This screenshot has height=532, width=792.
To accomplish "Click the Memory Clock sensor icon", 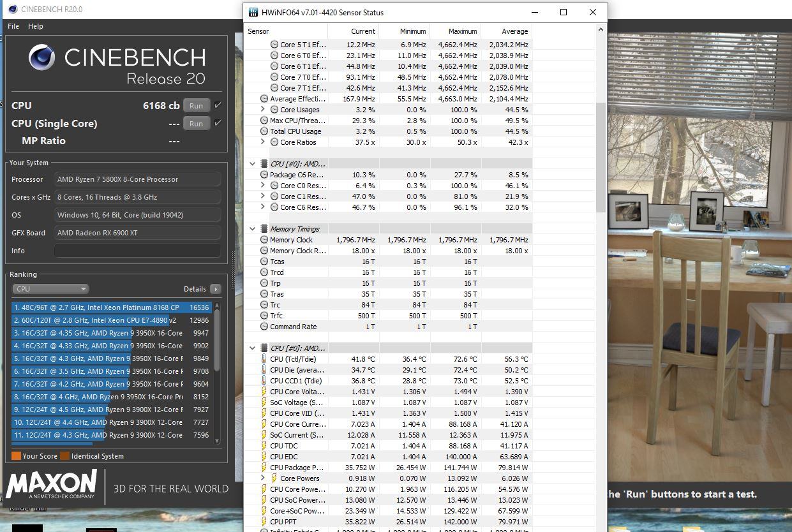I will click(264, 240).
